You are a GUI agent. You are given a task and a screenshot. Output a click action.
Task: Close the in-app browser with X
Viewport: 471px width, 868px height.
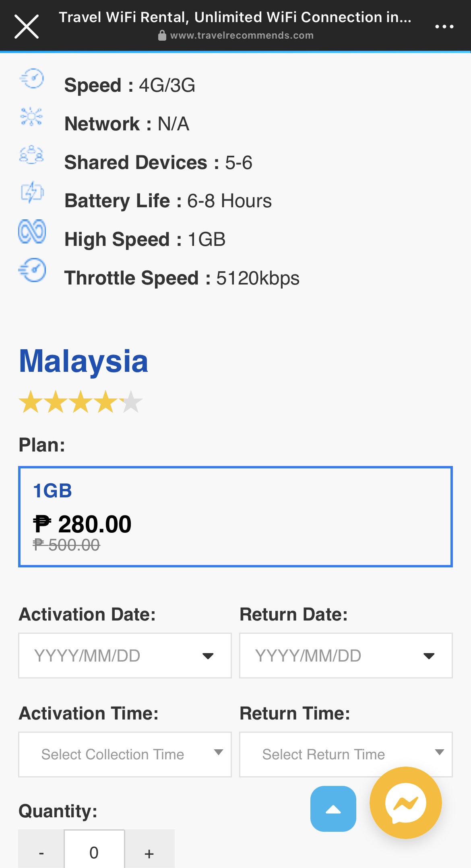pyautogui.click(x=27, y=27)
